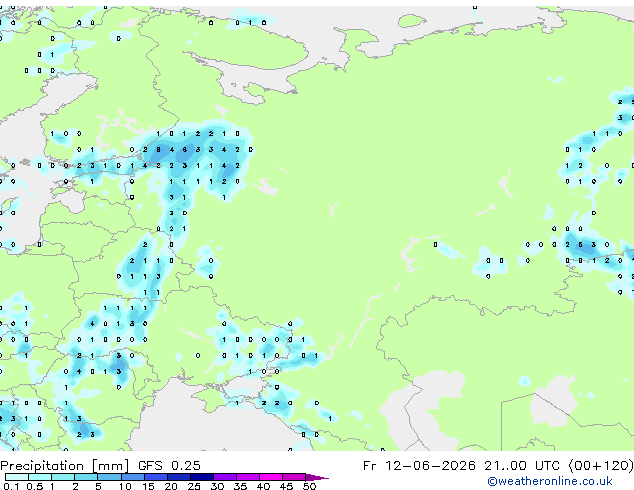Viewport: 634px width, 490px height.
Task: Click the 'Precipitation [mm]' title text
Action: [x=65, y=466]
